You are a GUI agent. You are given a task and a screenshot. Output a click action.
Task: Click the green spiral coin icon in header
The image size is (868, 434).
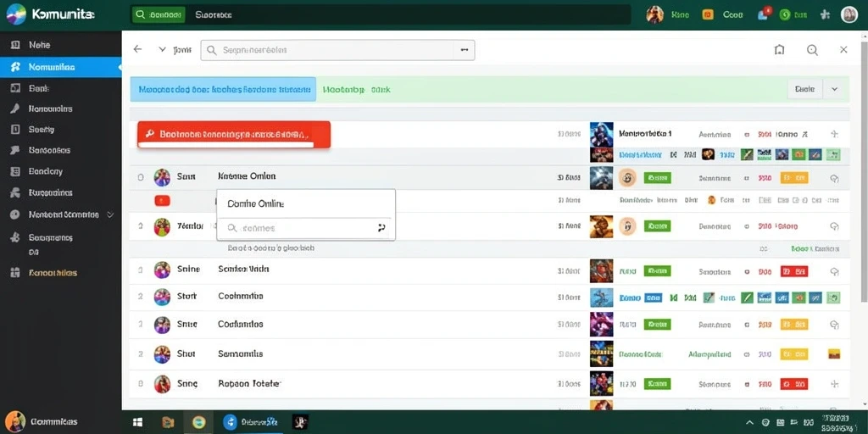point(784,15)
